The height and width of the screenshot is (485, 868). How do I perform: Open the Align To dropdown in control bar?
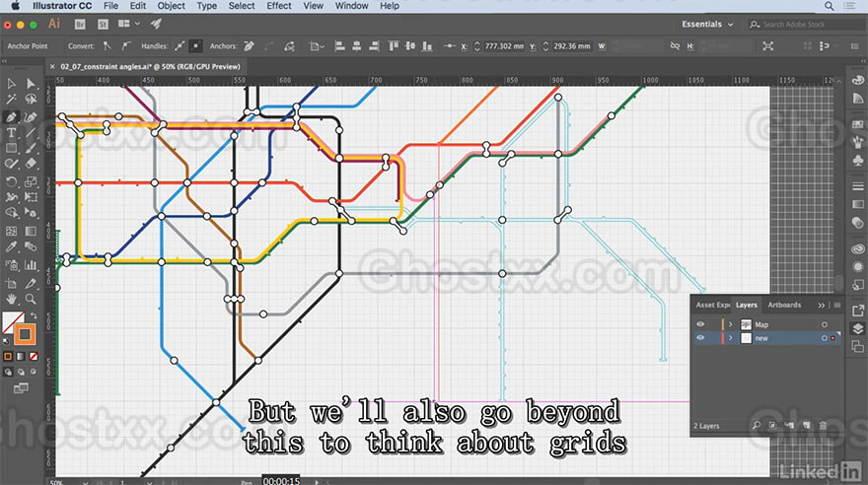318,46
